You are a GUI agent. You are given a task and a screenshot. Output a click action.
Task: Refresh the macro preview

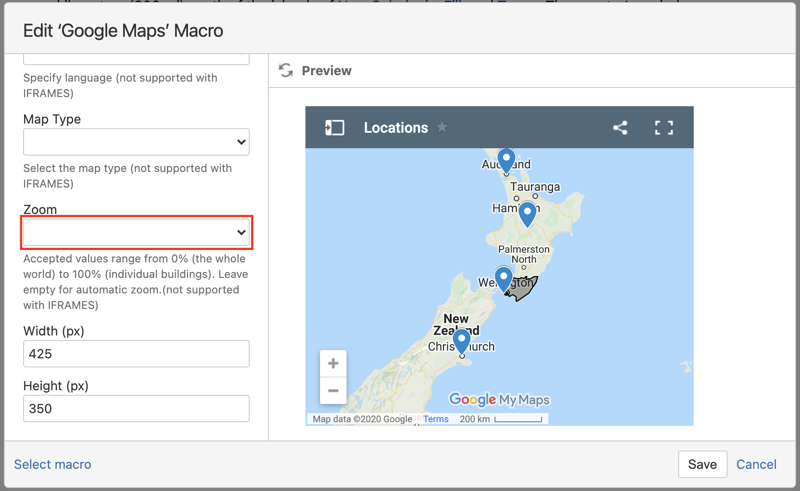tap(286, 70)
